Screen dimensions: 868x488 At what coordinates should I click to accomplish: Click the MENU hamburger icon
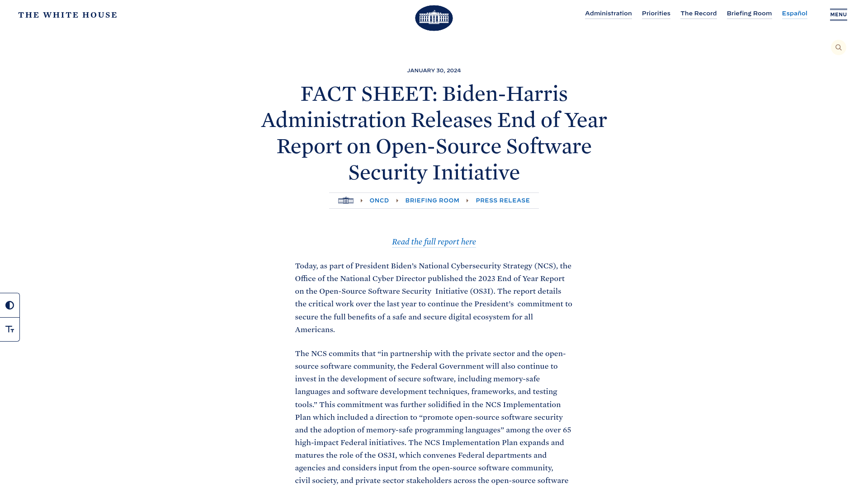(x=838, y=14)
